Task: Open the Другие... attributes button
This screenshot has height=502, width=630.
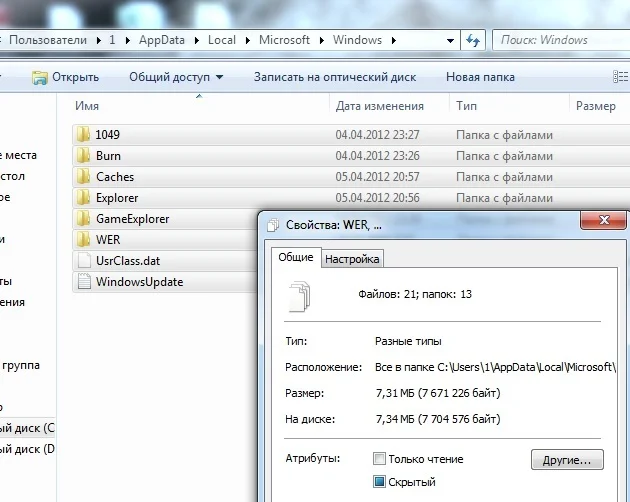Action: click(x=567, y=460)
